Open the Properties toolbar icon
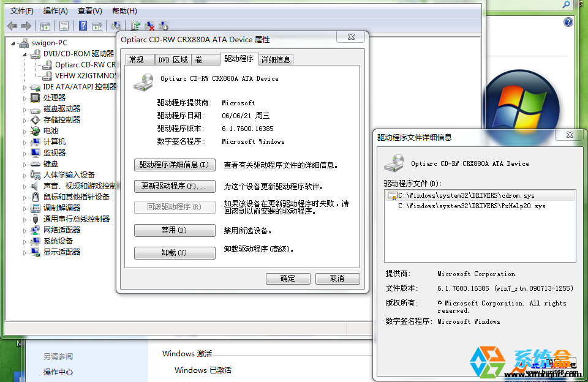The image size is (588, 382). click(64, 26)
